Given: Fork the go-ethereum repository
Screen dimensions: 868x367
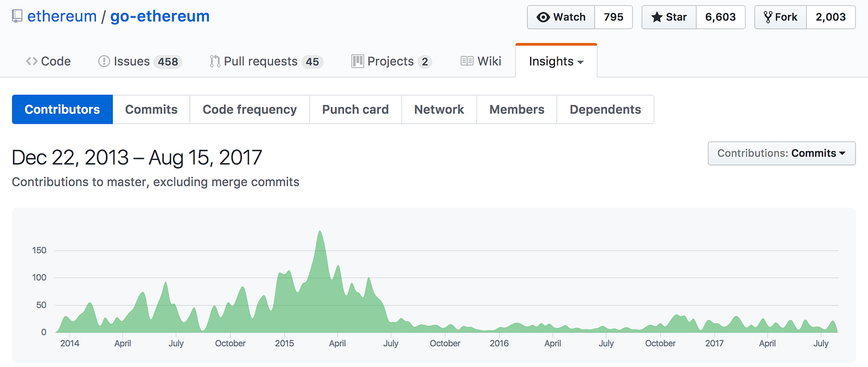Looking at the screenshot, I should click(780, 17).
